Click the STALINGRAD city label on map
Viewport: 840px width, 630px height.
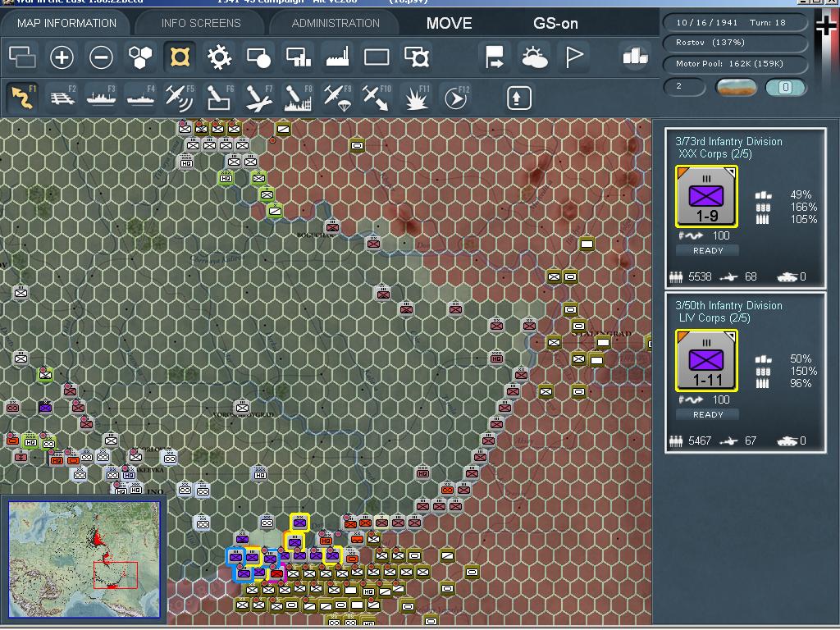pos(602,334)
